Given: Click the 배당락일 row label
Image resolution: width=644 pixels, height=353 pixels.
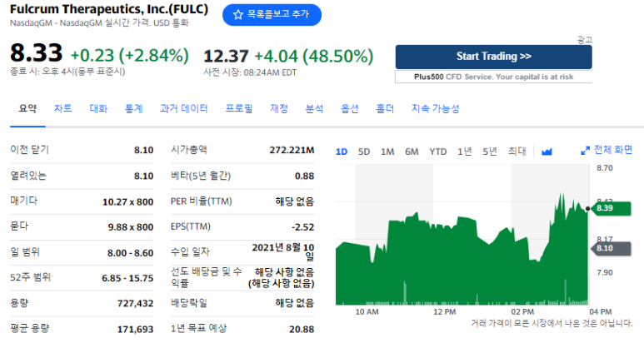Looking at the screenshot, I should pos(189,303).
